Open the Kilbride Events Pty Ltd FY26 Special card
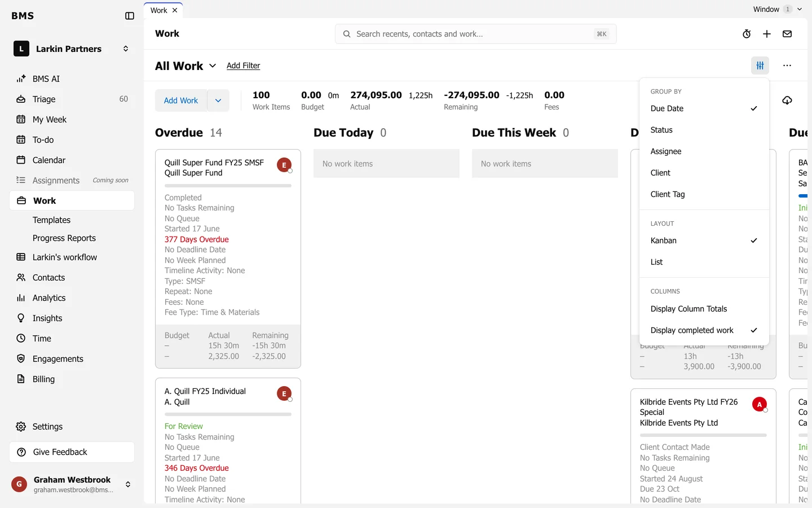This screenshot has width=812, height=508. pos(689,407)
